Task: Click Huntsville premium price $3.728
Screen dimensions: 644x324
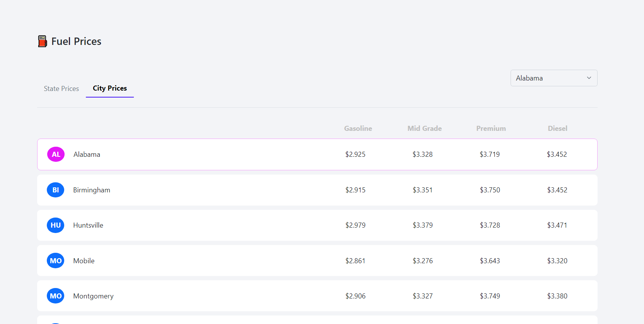Action: click(x=490, y=225)
